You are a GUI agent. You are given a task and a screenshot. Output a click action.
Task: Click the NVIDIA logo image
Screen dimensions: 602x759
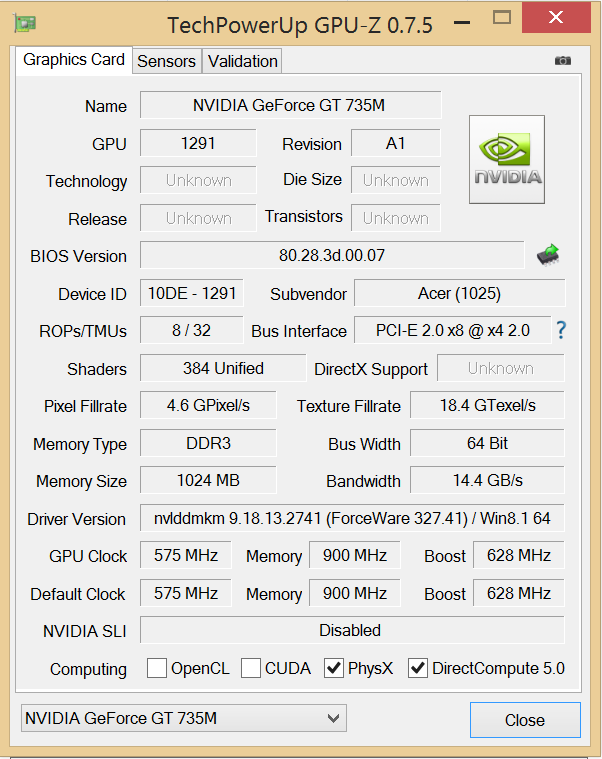click(x=507, y=159)
